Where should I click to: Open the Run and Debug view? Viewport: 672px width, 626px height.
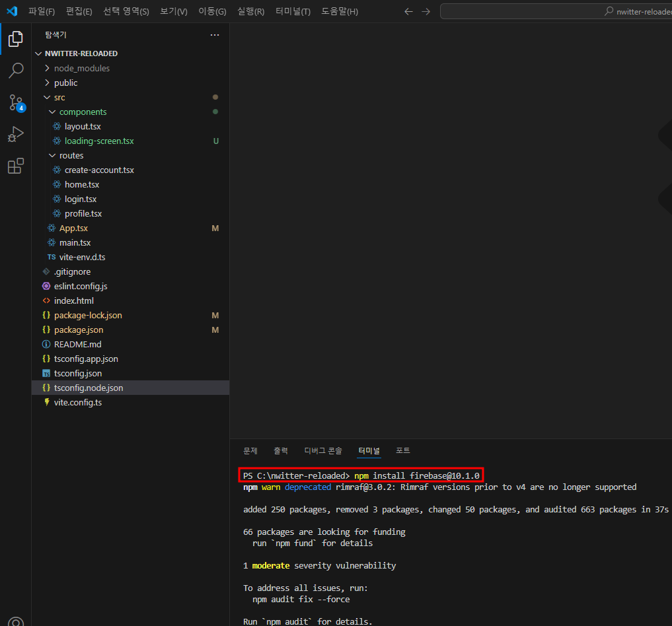pyautogui.click(x=15, y=135)
